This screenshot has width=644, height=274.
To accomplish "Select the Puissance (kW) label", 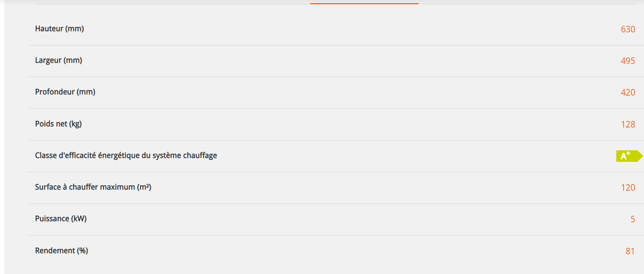I will pos(61,219).
